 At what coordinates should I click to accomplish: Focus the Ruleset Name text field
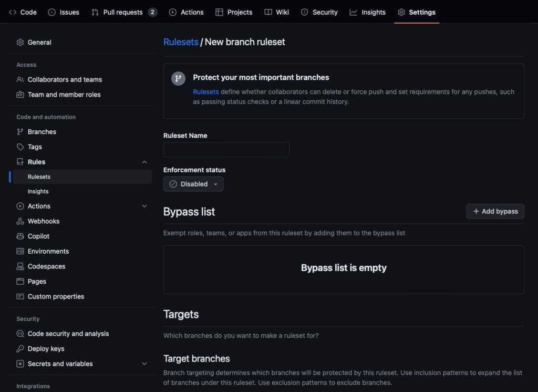point(226,150)
